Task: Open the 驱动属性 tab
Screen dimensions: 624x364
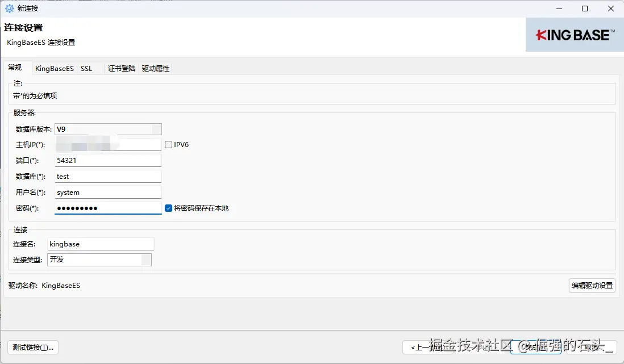Action: click(x=156, y=68)
